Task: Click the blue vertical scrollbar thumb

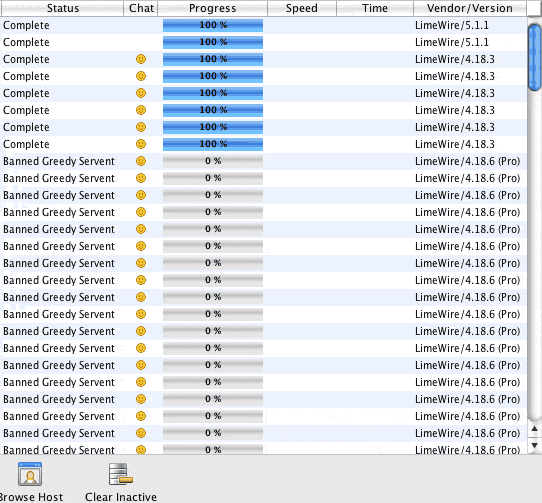Action: (x=534, y=57)
